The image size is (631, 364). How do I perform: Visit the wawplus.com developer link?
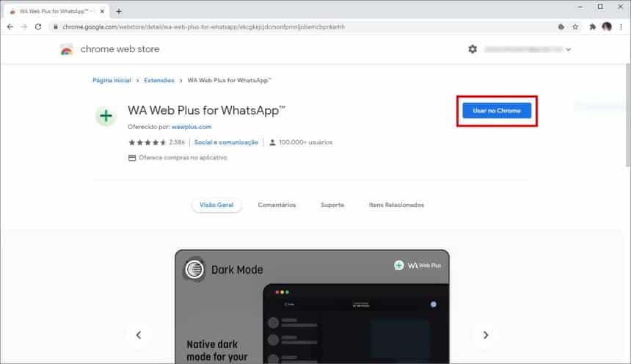pos(192,127)
